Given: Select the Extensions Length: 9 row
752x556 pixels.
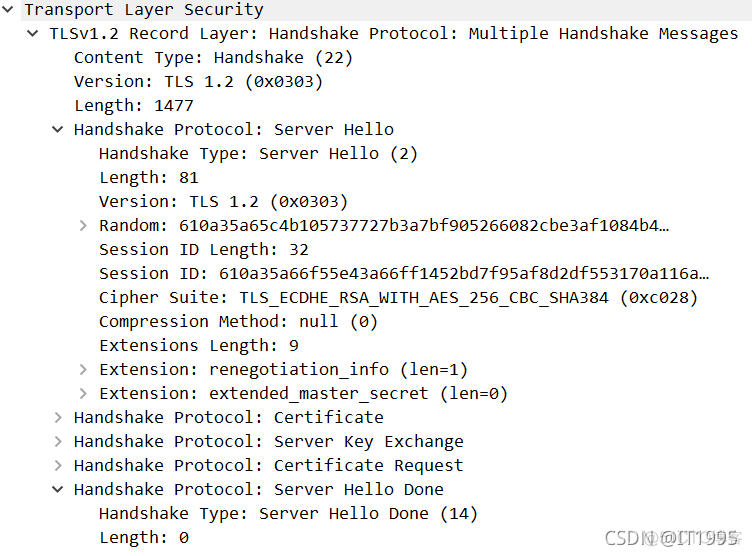Looking at the screenshot, I should pyautogui.click(x=199, y=345).
